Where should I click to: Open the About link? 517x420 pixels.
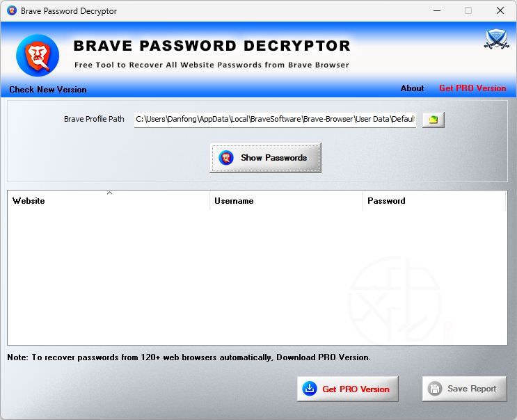[x=412, y=88]
